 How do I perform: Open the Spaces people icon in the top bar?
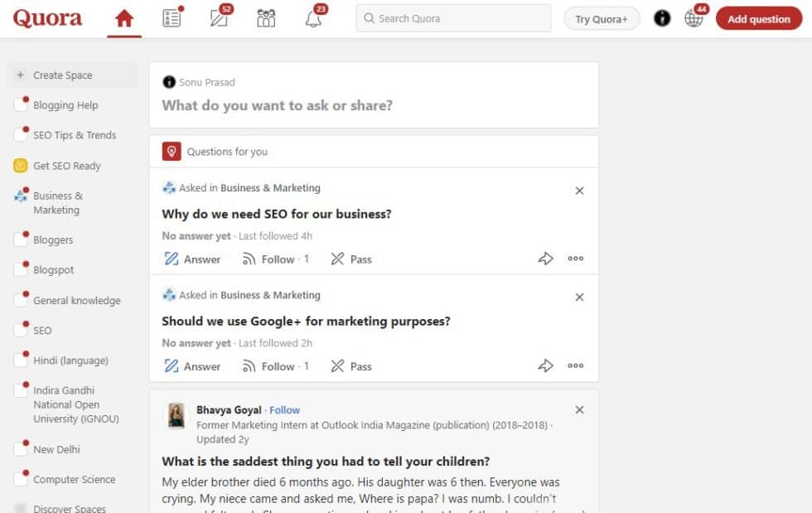click(266, 18)
